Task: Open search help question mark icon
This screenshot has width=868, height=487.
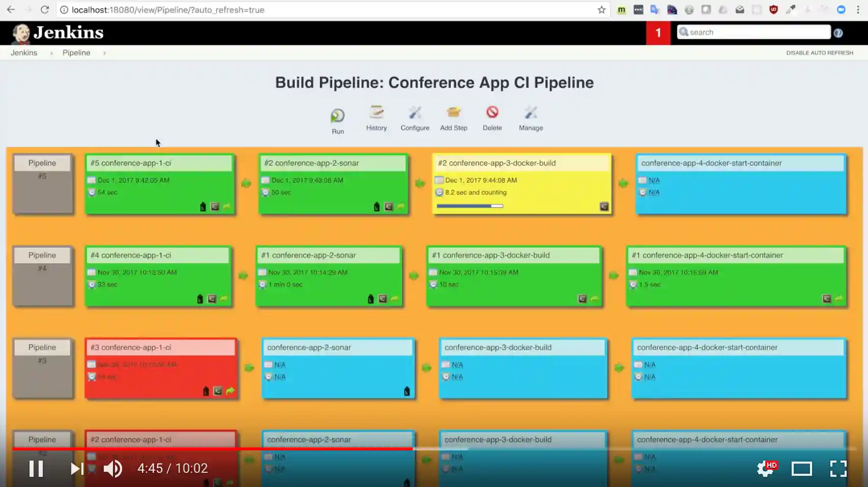Action: [838, 32]
